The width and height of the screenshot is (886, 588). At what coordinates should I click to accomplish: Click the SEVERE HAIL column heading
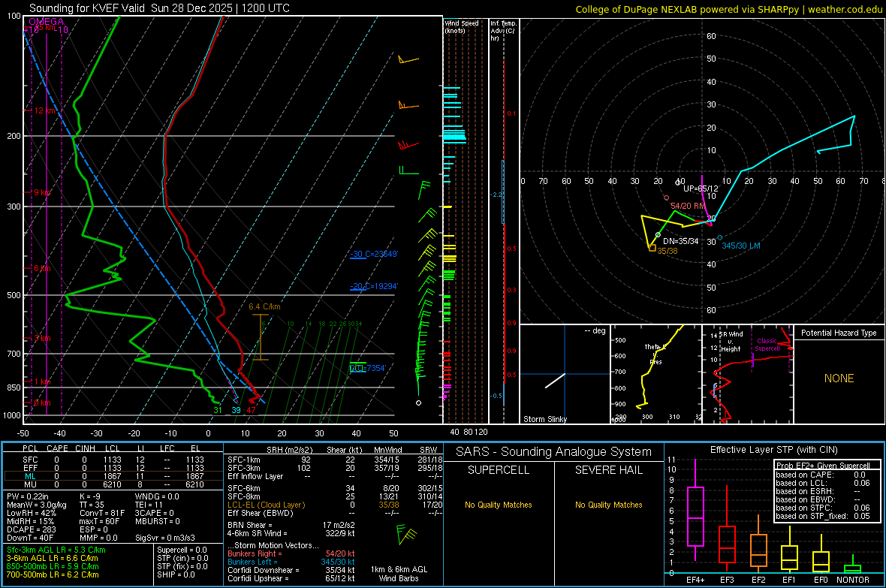[608, 470]
